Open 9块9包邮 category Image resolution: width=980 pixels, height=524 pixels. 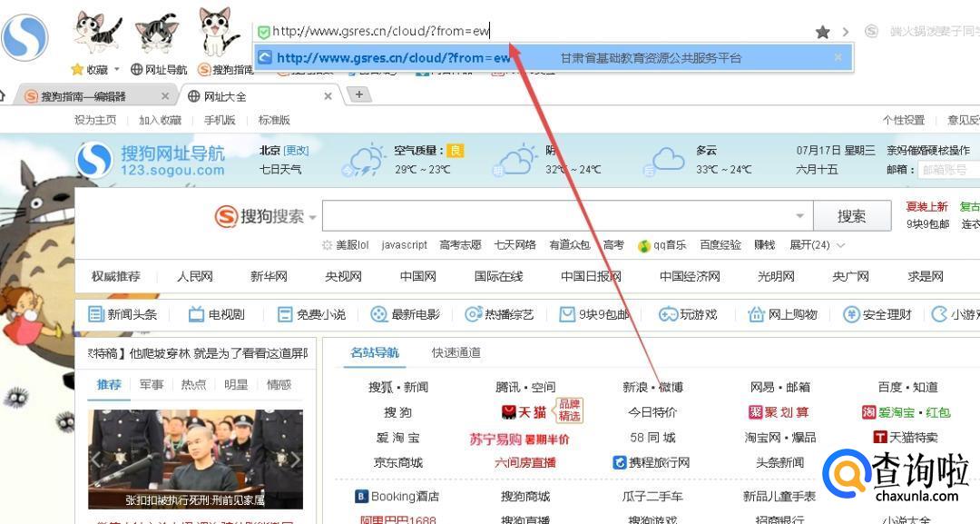tap(593, 314)
